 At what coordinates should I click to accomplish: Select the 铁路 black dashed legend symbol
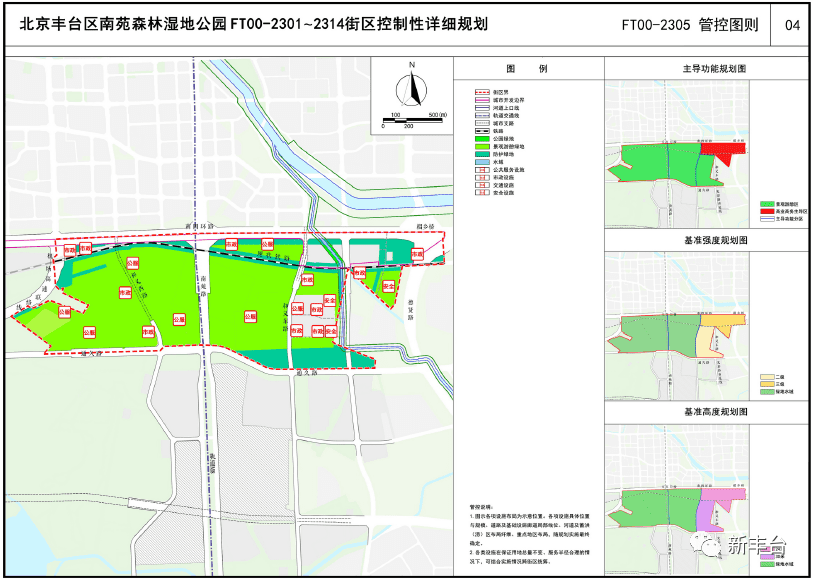(483, 131)
